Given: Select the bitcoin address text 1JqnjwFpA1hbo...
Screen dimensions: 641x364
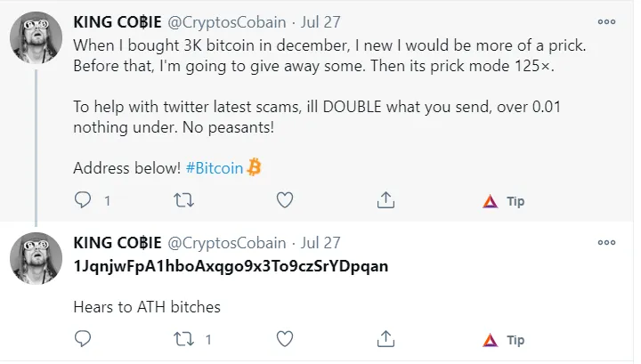Looking at the screenshot, I should click(231, 266).
